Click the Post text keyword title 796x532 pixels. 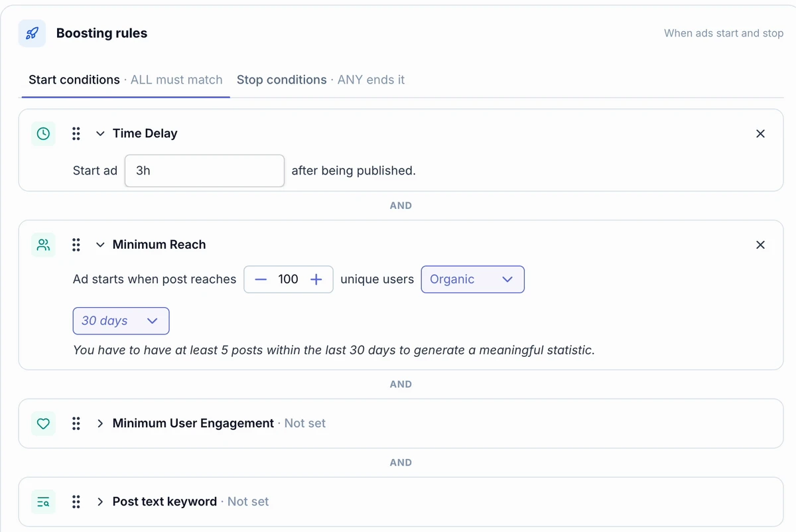click(x=165, y=501)
